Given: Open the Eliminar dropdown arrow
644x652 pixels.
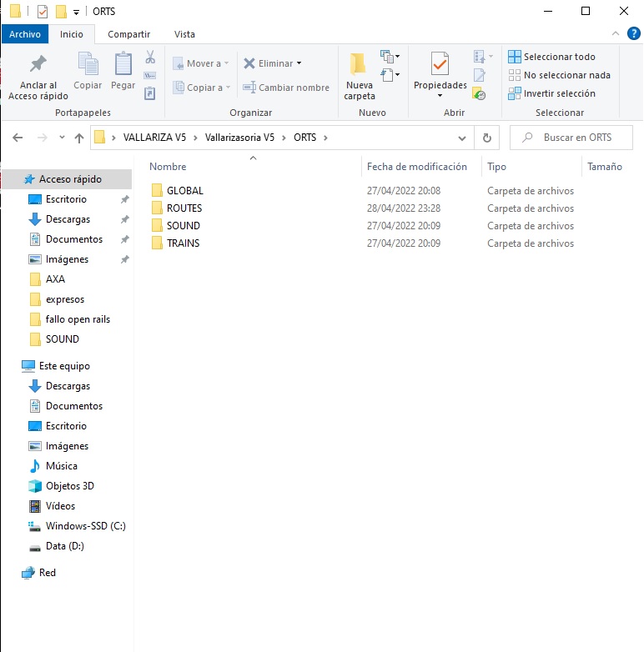Looking at the screenshot, I should (299, 63).
